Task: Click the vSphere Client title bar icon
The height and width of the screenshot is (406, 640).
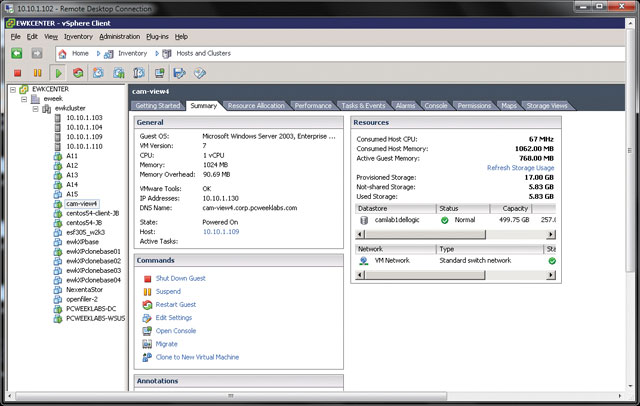Action: 11,23
